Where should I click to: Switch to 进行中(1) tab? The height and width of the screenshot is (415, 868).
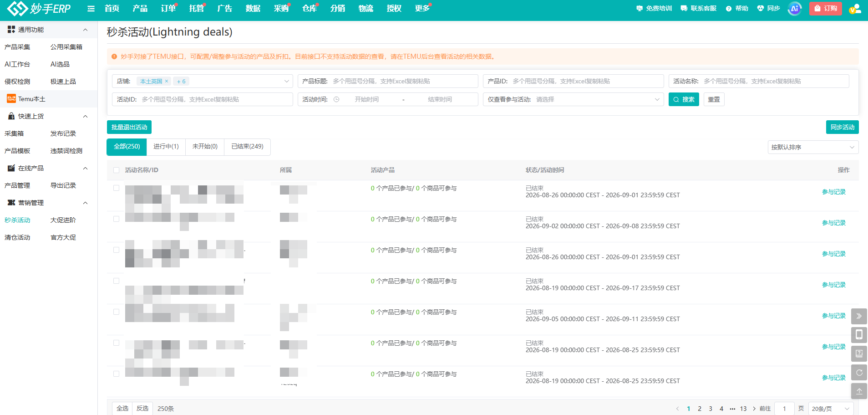tap(166, 147)
